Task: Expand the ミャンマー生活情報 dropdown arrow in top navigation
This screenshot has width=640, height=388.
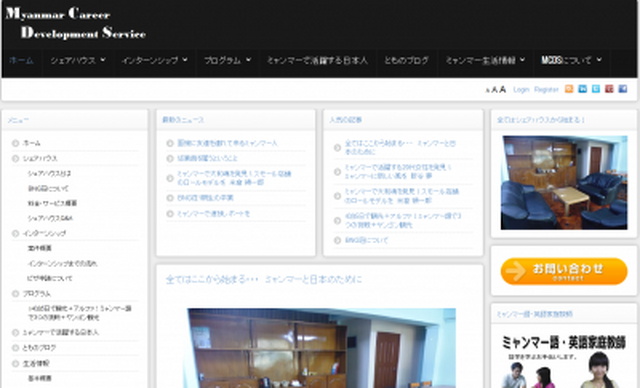Action: pyautogui.click(x=522, y=60)
